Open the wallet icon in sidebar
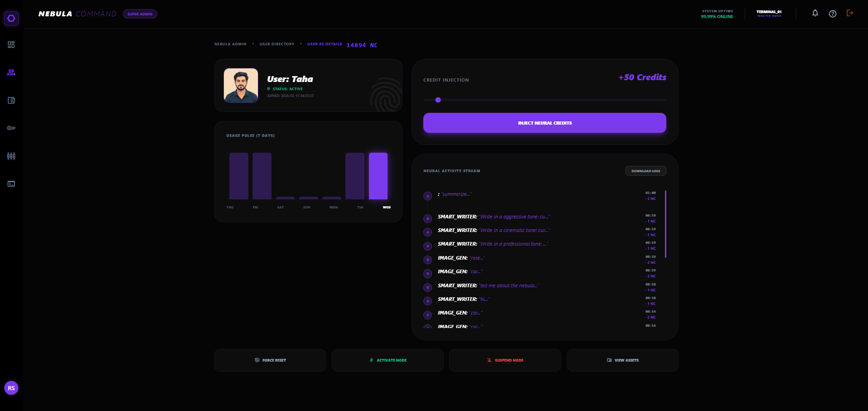 pyautogui.click(x=11, y=101)
